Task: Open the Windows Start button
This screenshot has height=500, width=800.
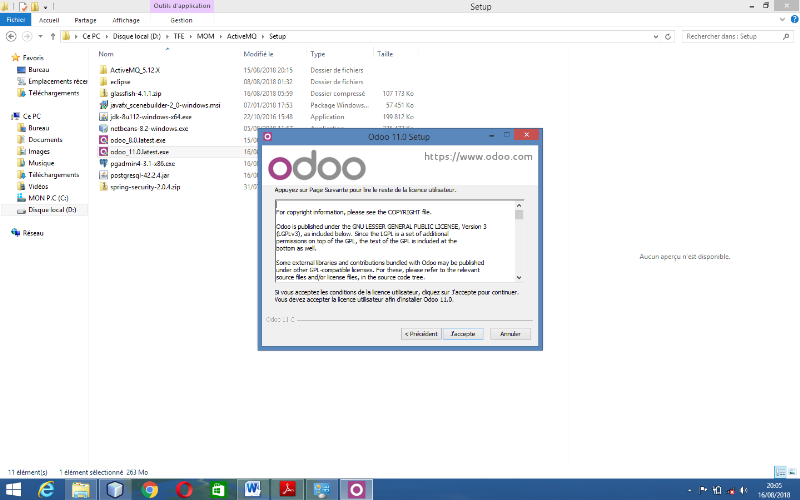Action: click(13, 490)
